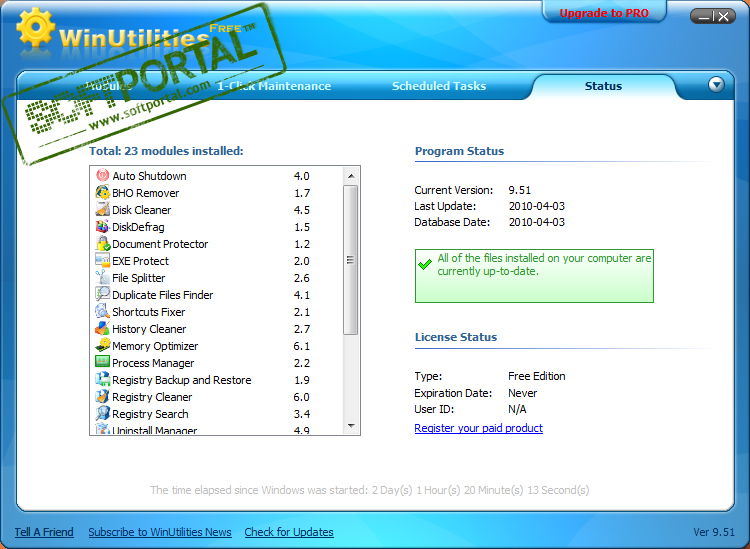Click the Registry Cleaner version 6.0
This screenshot has height=549, width=750.
(302, 397)
